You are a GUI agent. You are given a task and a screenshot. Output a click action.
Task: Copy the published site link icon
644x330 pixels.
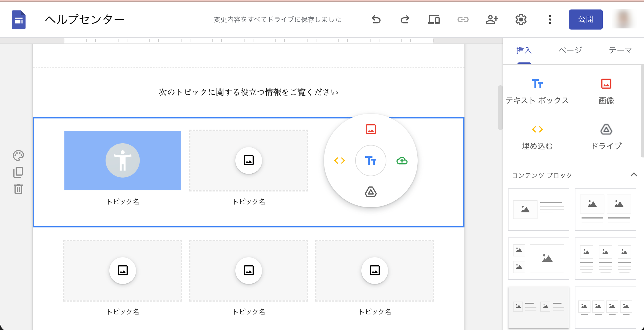click(x=463, y=20)
